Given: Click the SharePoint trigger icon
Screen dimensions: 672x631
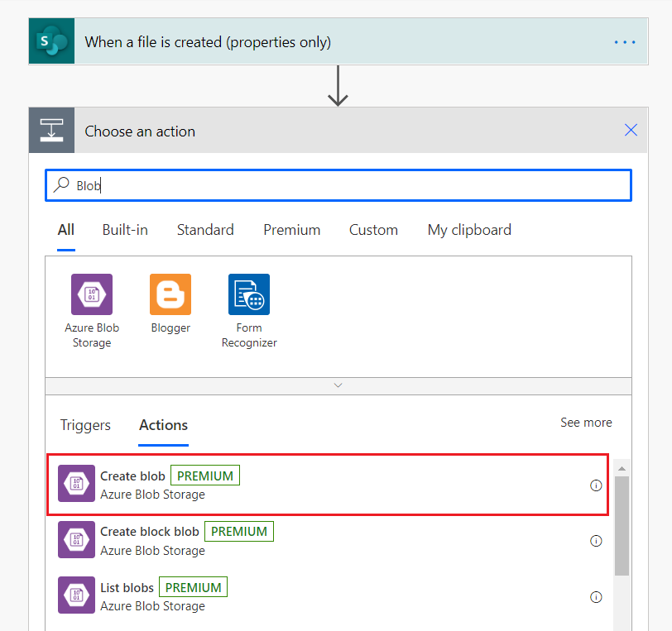Looking at the screenshot, I should pos(51,41).
